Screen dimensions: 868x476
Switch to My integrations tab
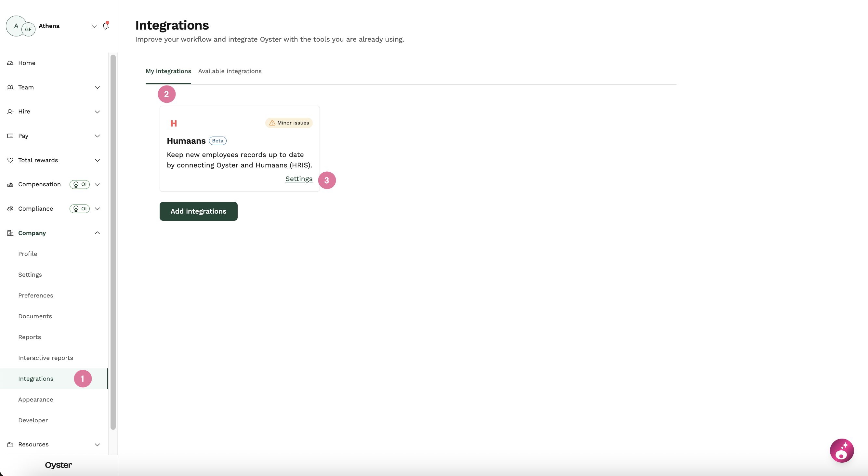coord(168,71)
